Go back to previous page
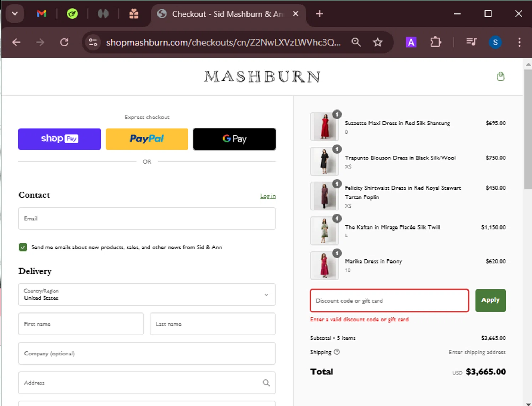This screenshot has height=406, width=532. click(16, 43)
